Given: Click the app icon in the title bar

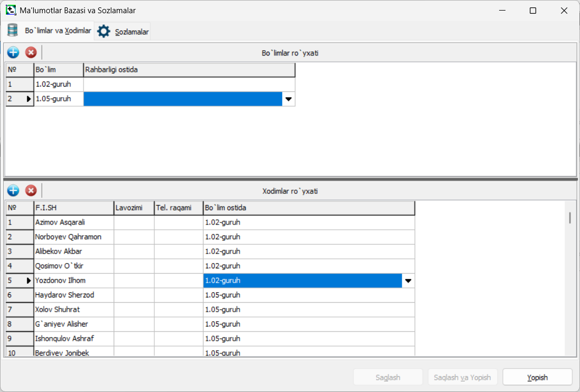Looking at the screenshot, I should coord(11,10).
